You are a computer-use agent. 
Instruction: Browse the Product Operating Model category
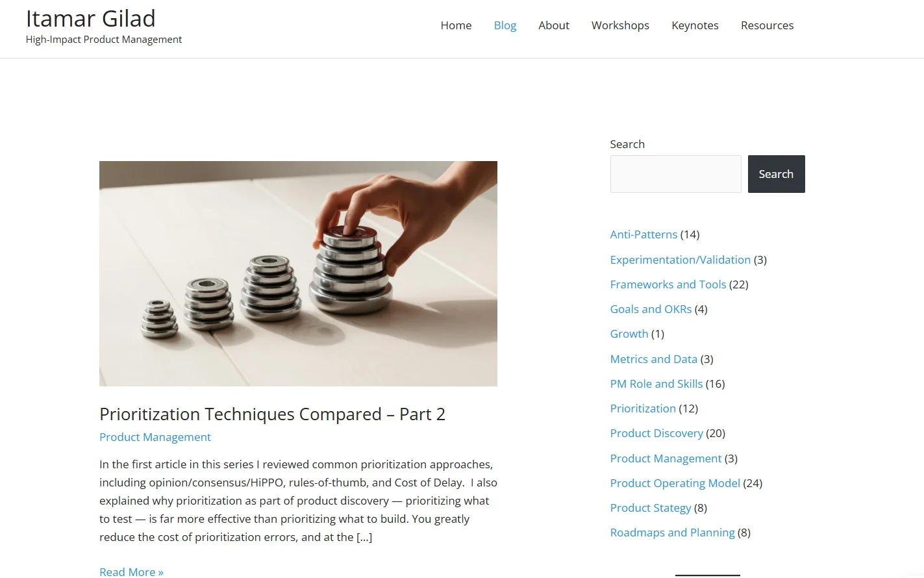point(675,483)
